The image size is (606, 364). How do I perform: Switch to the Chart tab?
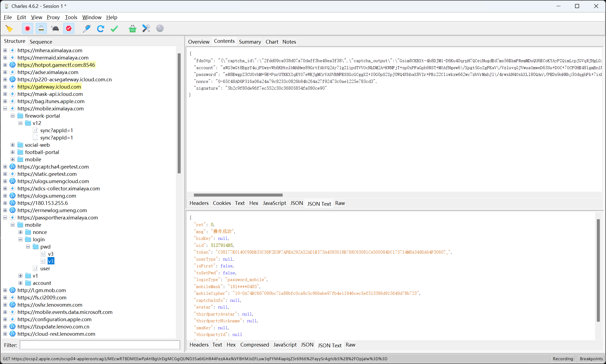[272, 42]
